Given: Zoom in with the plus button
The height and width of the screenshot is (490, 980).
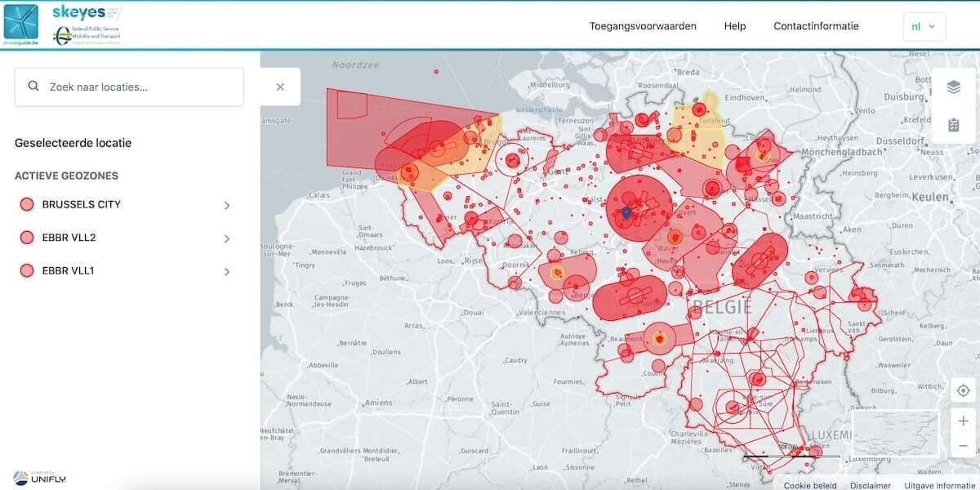Looking at the screenshot, I should click(x=963, y=421).
